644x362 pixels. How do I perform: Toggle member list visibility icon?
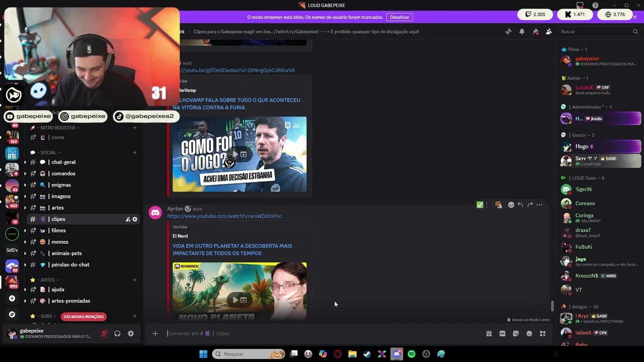click(549, 31)
